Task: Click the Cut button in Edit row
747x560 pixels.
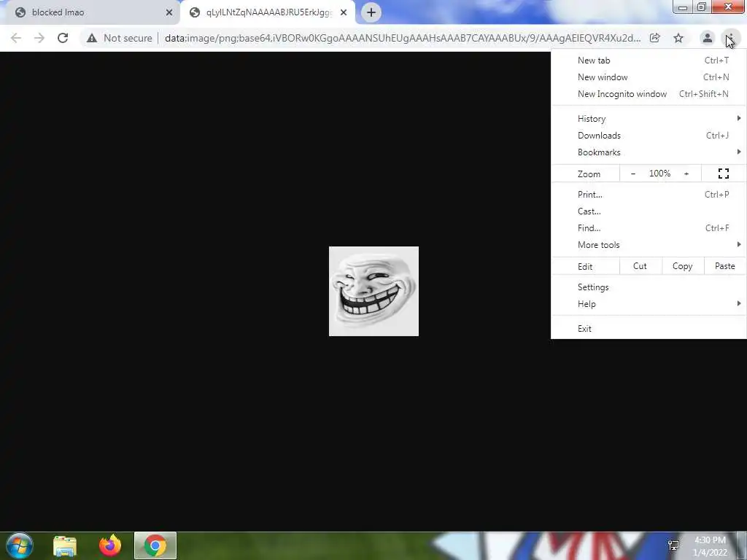Action: coord(640,266)
